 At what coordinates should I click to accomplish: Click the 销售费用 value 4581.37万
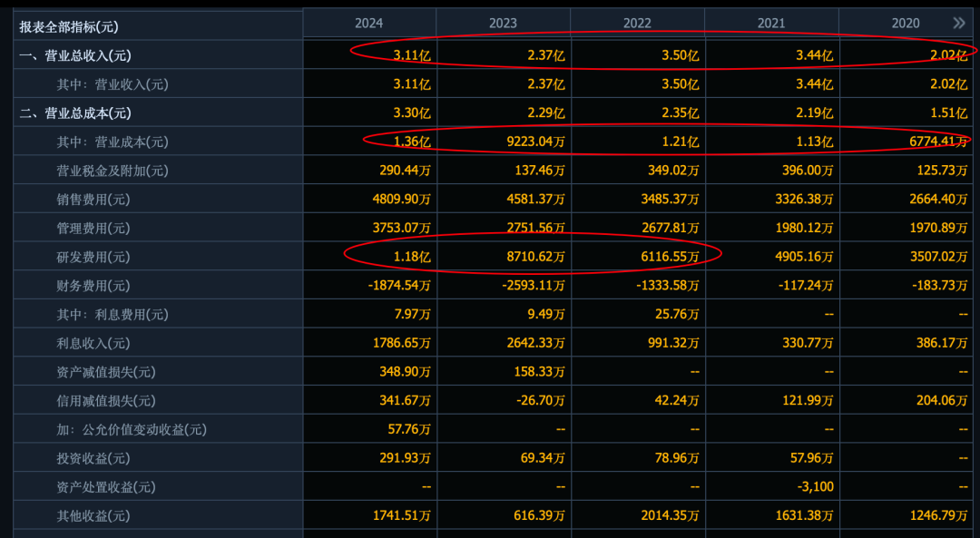coord(536,200)
